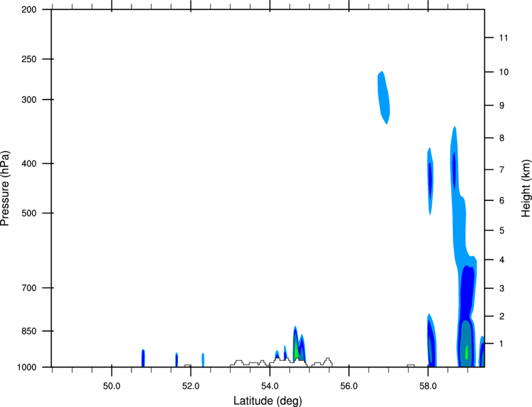Select the 250 pressure tick label
Screen dimensions: 532x407
pyautogui.click(x=29, y=59)
